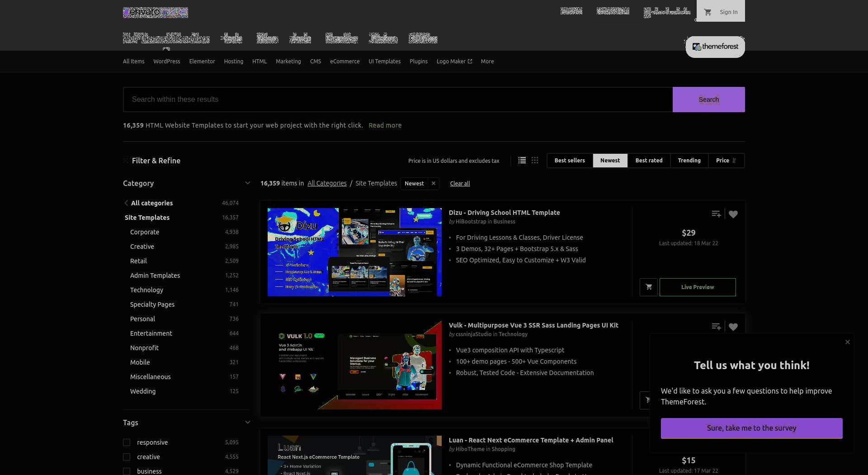Click All Categories breadcrumb link
868x475 pixels.
pos(327,183)
